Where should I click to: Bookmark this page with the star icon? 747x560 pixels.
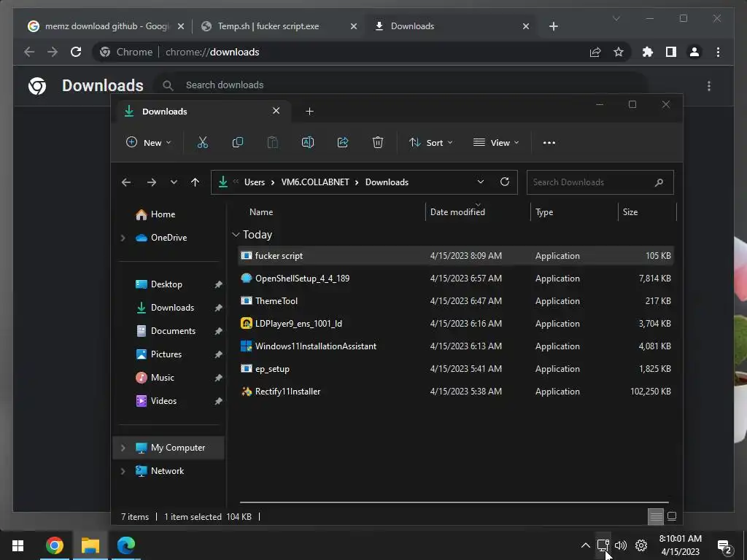click(x=619, y=52)
